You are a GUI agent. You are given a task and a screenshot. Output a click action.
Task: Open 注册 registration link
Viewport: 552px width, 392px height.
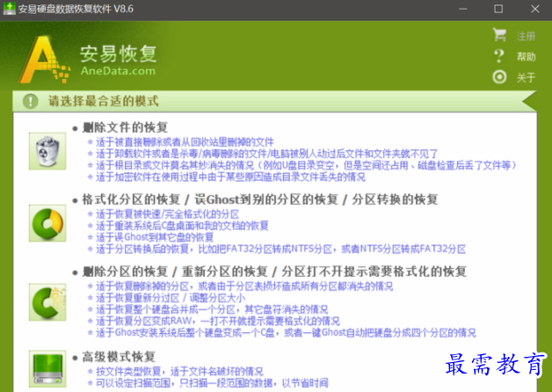526,36
